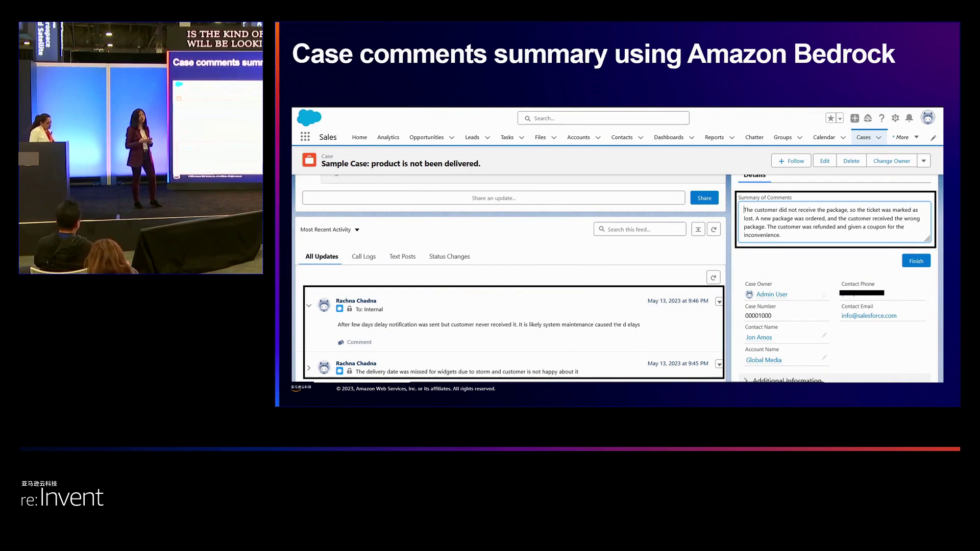Click the Salesforce cloud logo
The width and height of the screenshot is (980, 551).
coord(309,117)
